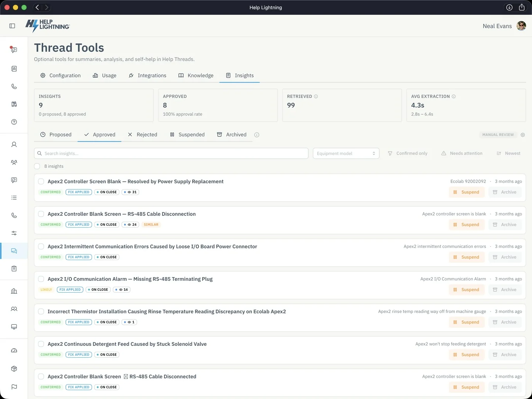Click the LIKELY confidence badge
Screen dimensions: 532x399
[x=46, y=290]
